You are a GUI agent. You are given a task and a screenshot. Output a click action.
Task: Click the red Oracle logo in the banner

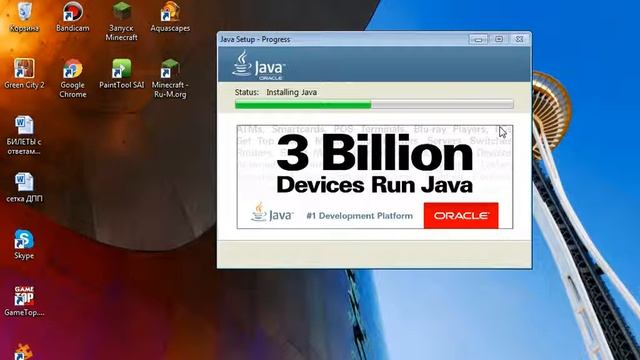click(x=461, y=215)
